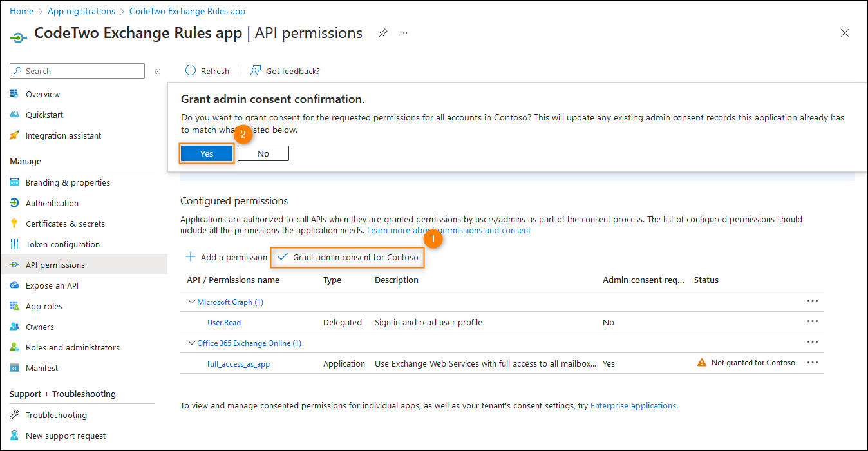
Task: Click Grant admin consent for Contoso
Action: coord(348,257)
